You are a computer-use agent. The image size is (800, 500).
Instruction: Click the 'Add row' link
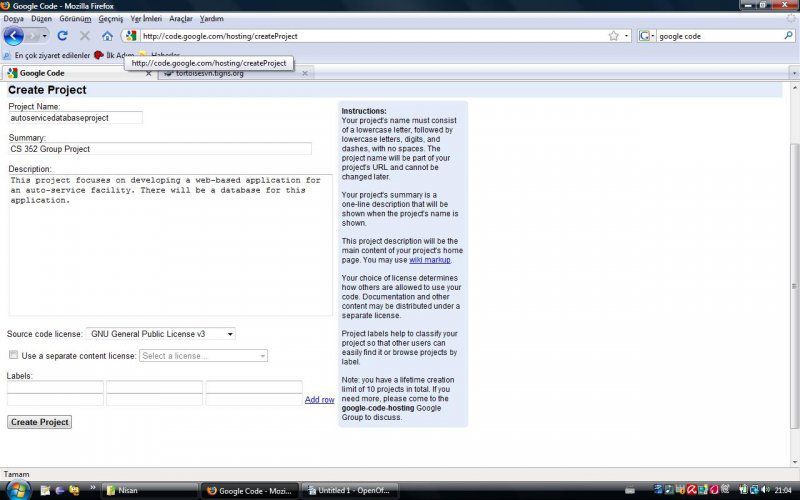click(319, 400)
